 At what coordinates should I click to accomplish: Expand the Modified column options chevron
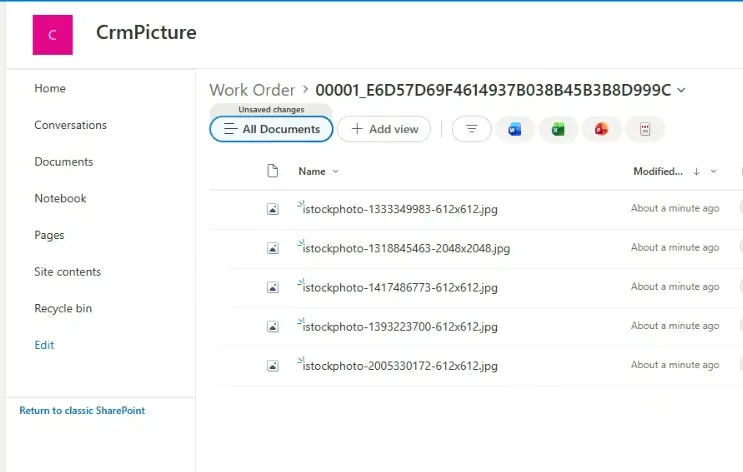tap(713, 172)
